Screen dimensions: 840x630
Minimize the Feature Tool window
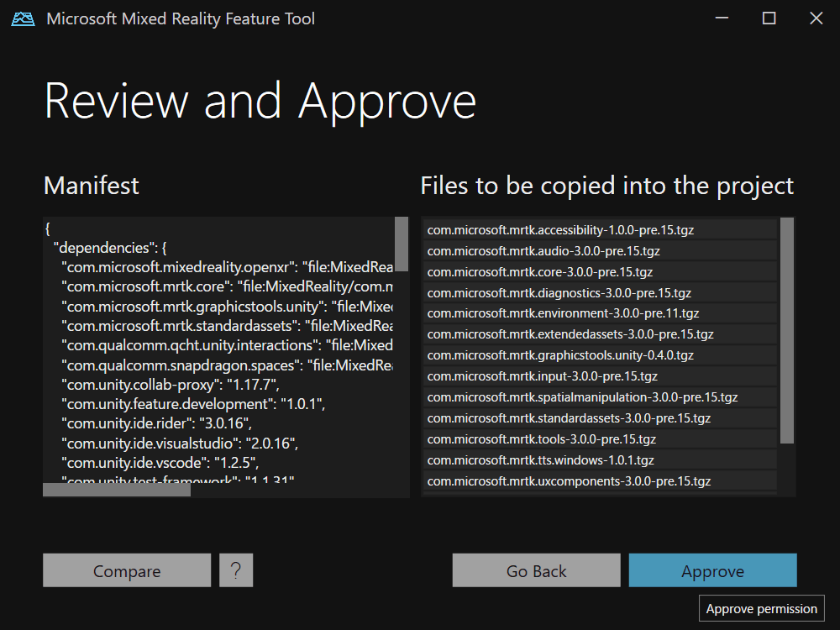[722, 18]
